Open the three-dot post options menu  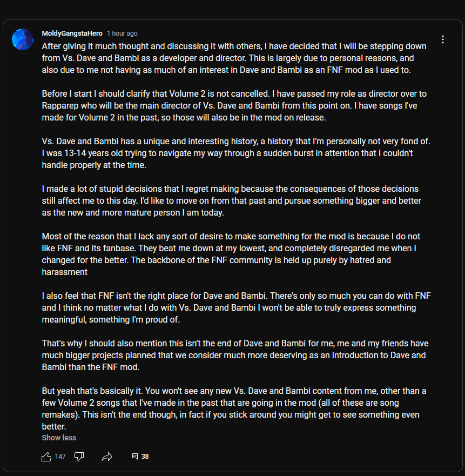pos(443,39)
